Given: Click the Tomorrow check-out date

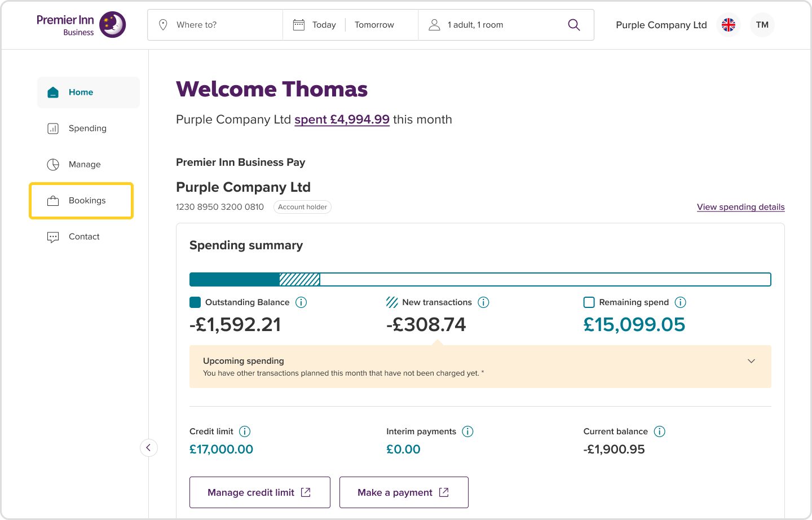Looking at the screenshot, I should (x=374, y=25).
